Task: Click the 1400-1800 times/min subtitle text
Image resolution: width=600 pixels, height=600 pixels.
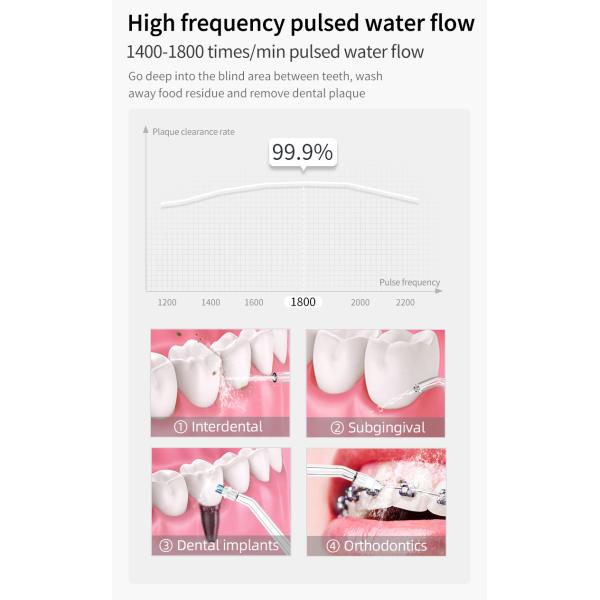Action: [275, 52]
